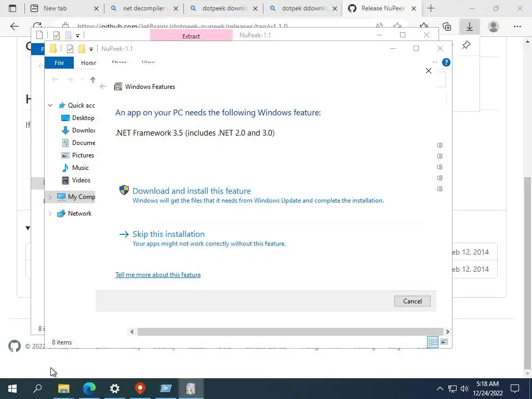
Task: Select Videos in navigation pane
Action: coord(76,180)
